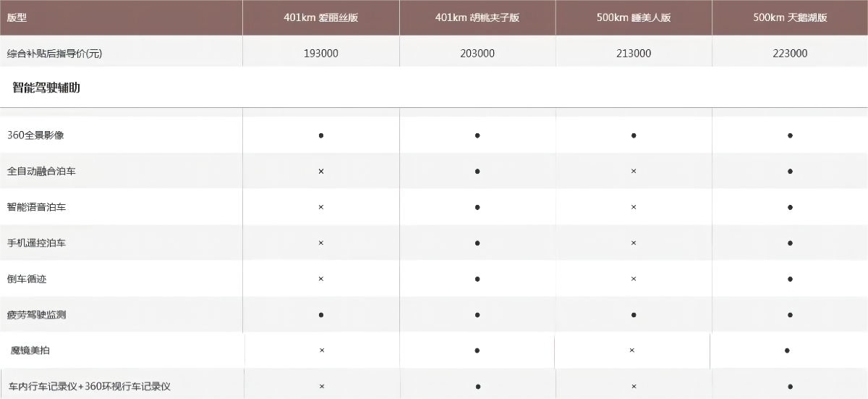Click the 版型 header cell
The image size is (868, 399).
click(121, 17)
